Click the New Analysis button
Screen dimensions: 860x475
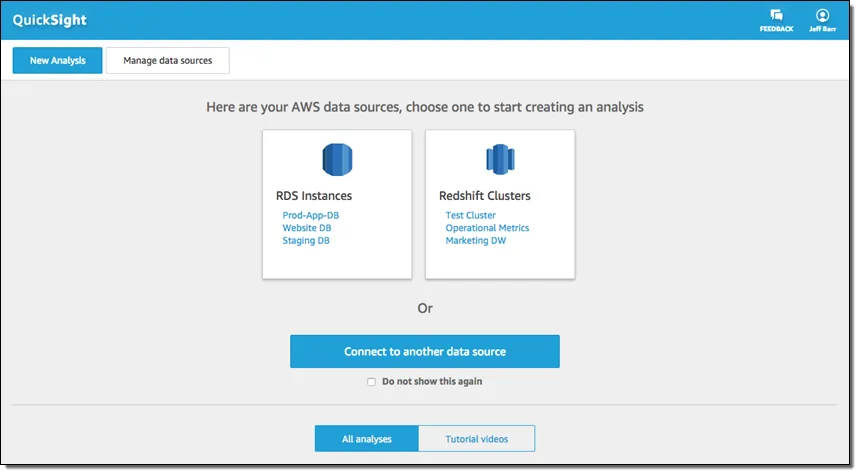point(57,60)
